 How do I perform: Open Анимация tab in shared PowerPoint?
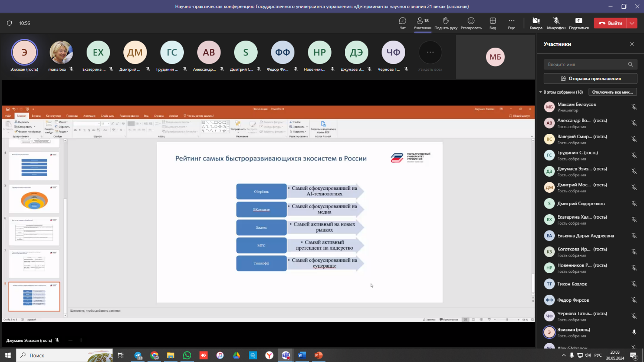click(x=89, y=116)
